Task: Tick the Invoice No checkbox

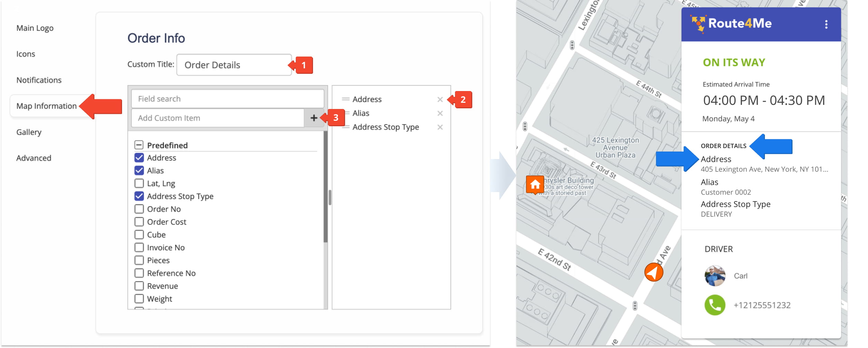Action: click(x=139, y=247)
